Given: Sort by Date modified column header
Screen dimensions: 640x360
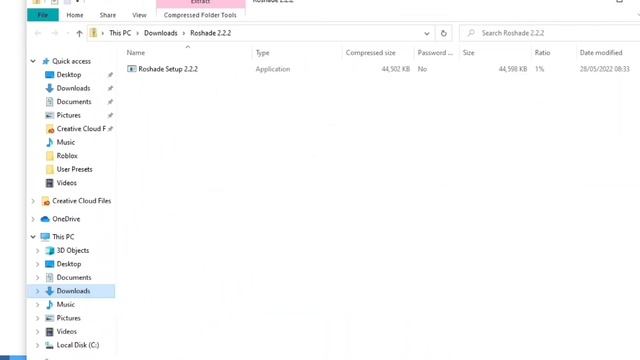Looking at the screenshot, I should click(x=601, y=53).
